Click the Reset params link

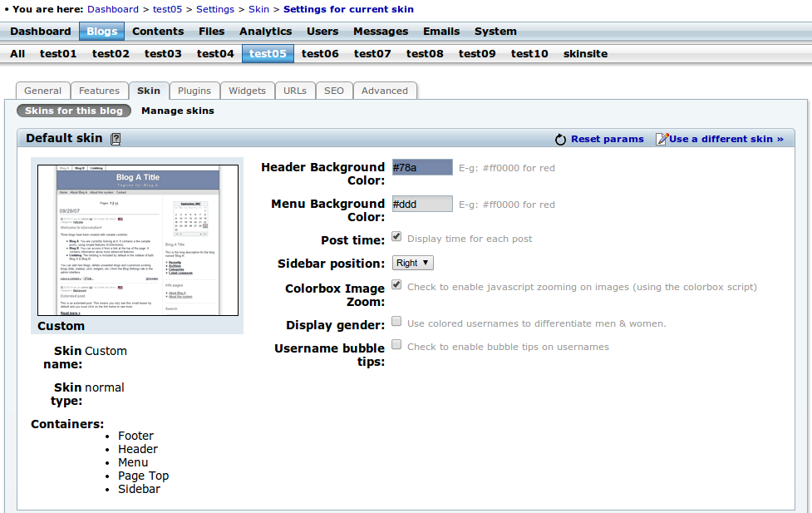(608, 139)
